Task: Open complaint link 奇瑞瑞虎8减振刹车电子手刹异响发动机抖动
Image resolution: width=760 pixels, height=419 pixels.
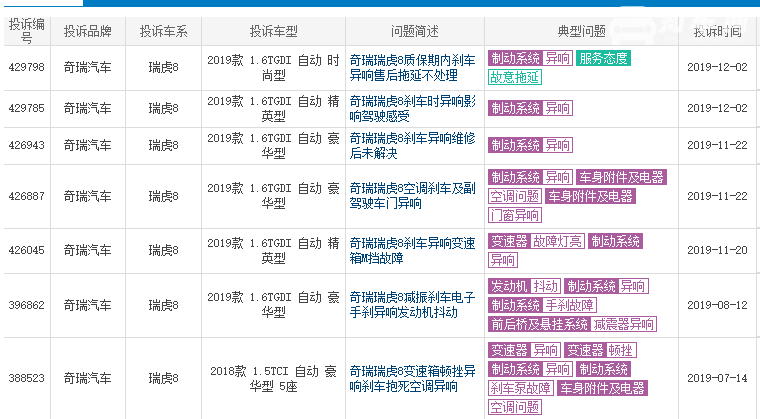Action: click(412, 305)
